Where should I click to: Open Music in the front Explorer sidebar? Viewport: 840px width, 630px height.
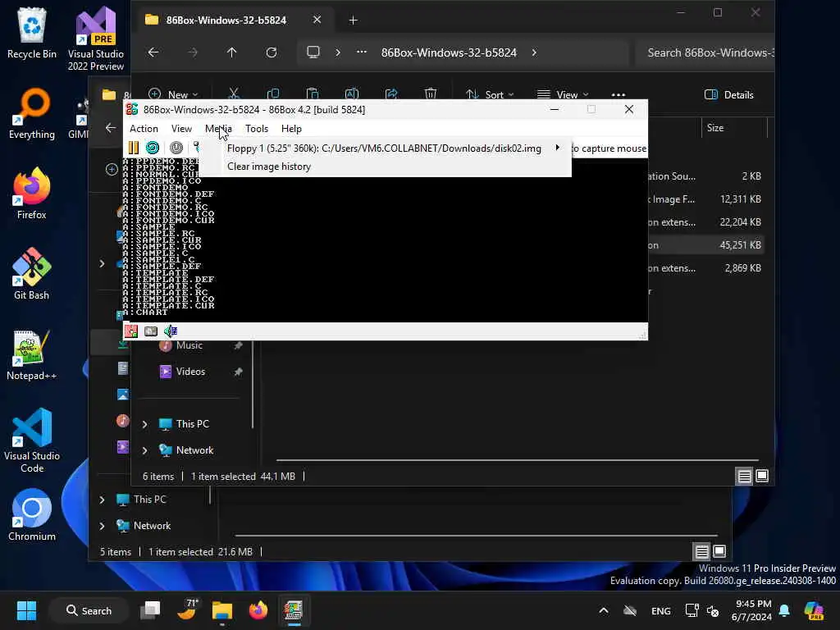[189, 345]
